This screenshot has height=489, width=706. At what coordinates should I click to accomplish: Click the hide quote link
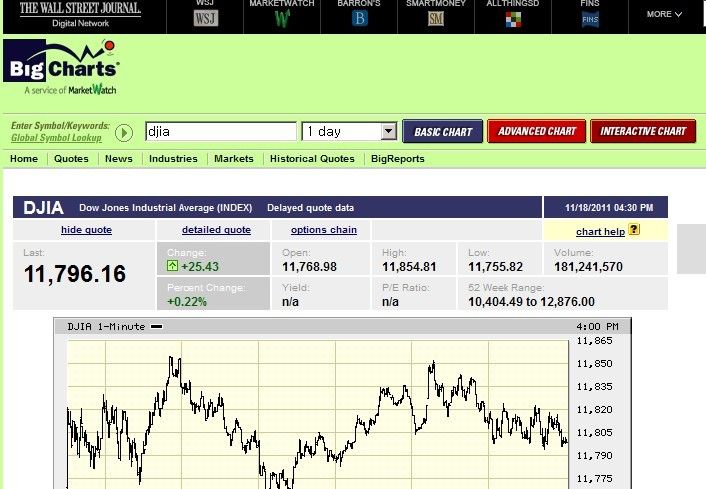pos(86,230)
